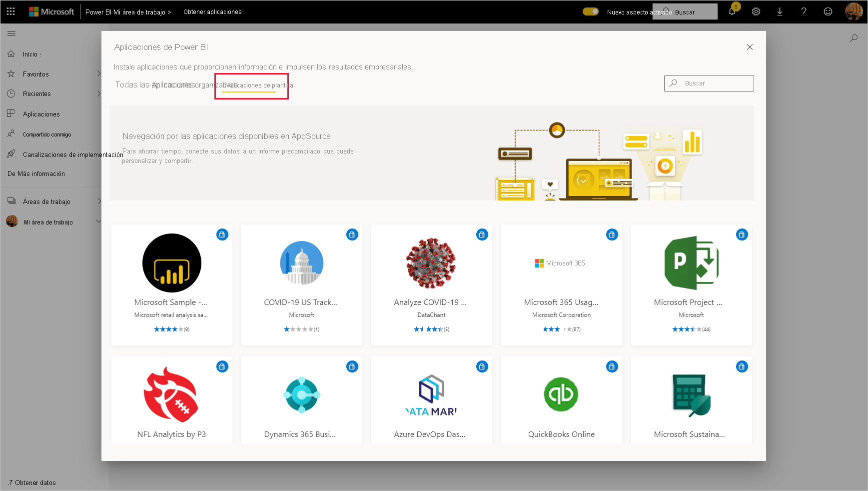Image resolution: width=868 pixels, height=491 pixels.
Task: Click Power BI Mi área de trabajo breadcrumb
Action: pos(128,12)
